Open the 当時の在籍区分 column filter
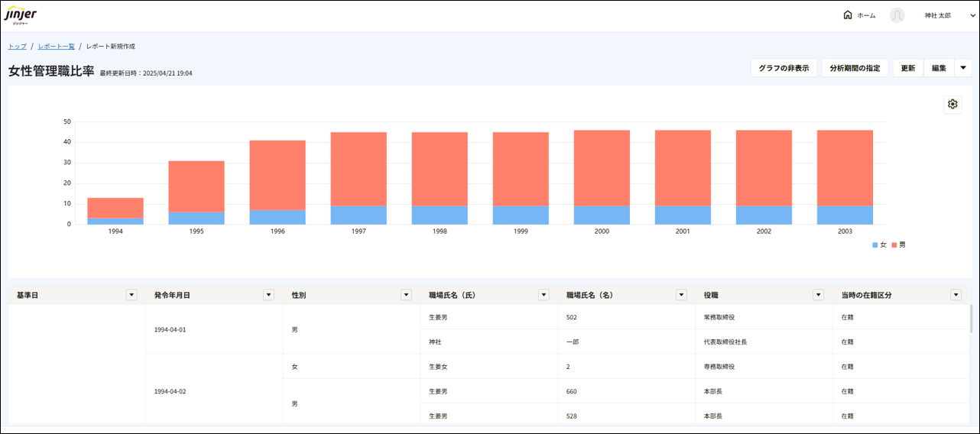Image resolution: width=980 pixels, height=434 pixels. [956, 295]
